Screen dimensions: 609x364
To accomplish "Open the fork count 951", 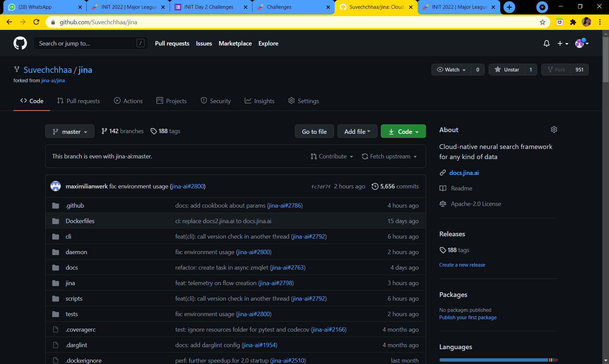I will pos(579,70).
